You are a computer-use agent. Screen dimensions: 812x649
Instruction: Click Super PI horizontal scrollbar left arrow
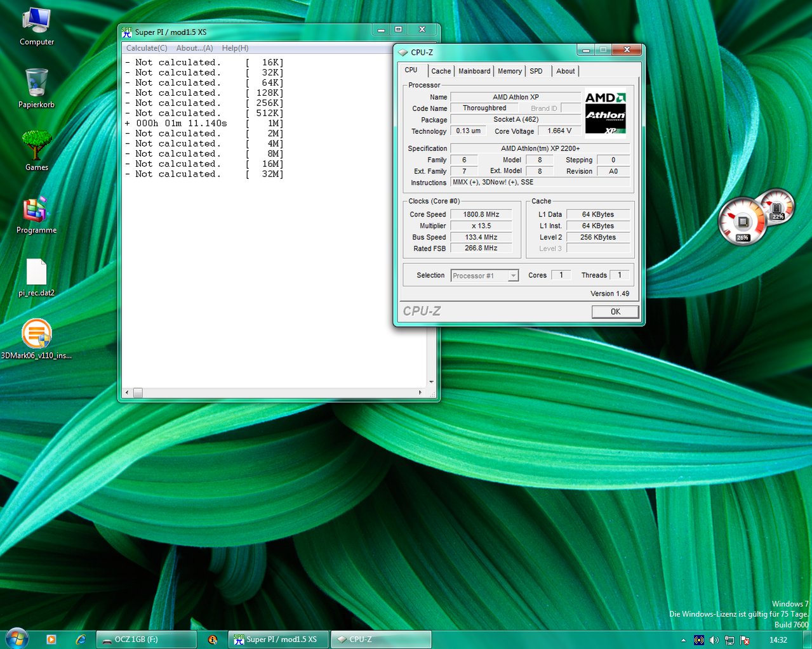pyautogui.click(x=127, y=393)
